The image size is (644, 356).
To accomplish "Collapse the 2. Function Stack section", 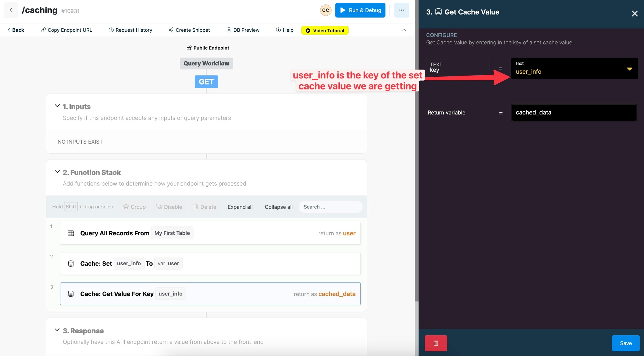I will click(x=57, y=172).
